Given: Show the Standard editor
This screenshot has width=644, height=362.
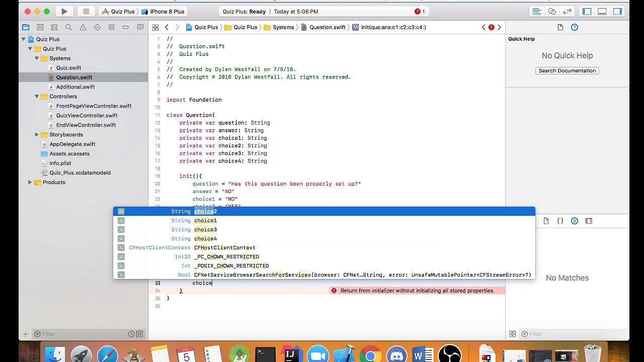Looking at the screenshot, I should (x=537, y=11).
